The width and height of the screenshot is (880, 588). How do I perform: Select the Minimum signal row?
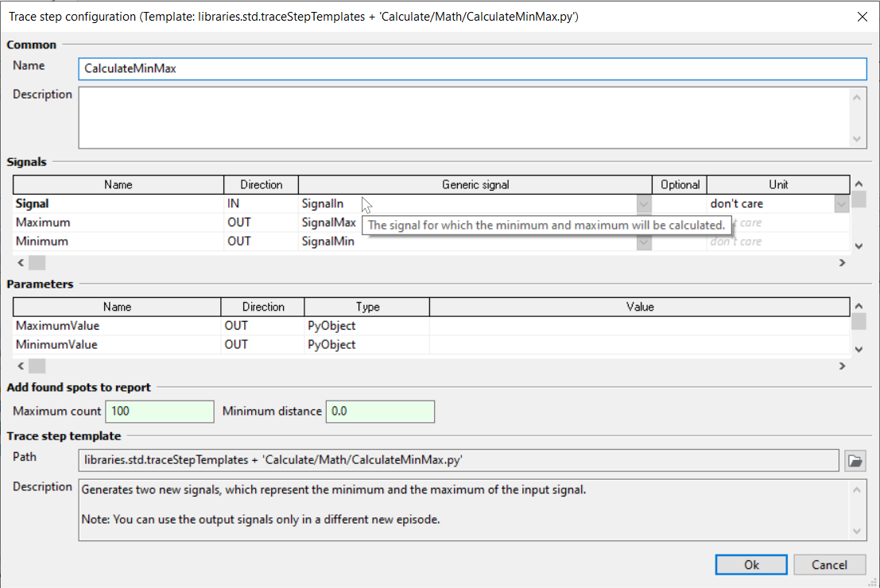click(431, 242)
